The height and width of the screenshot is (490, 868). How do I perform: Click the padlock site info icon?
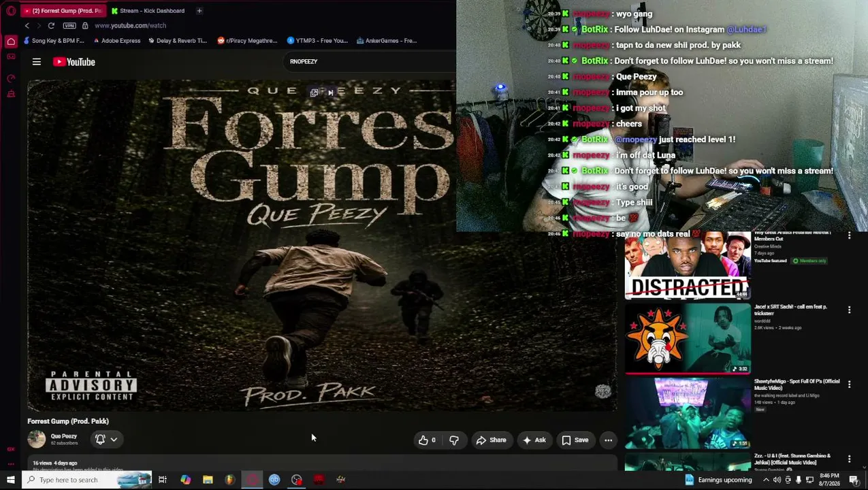coord(85,26)
